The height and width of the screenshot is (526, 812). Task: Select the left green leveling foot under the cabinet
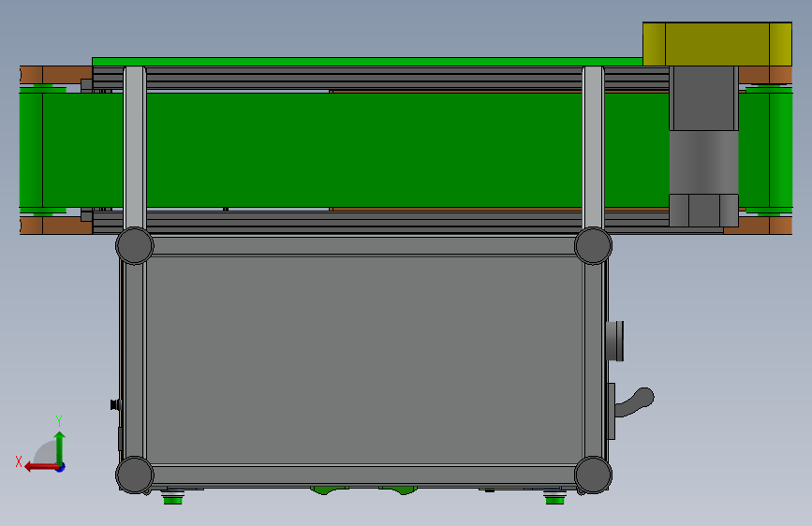(173, 497)
